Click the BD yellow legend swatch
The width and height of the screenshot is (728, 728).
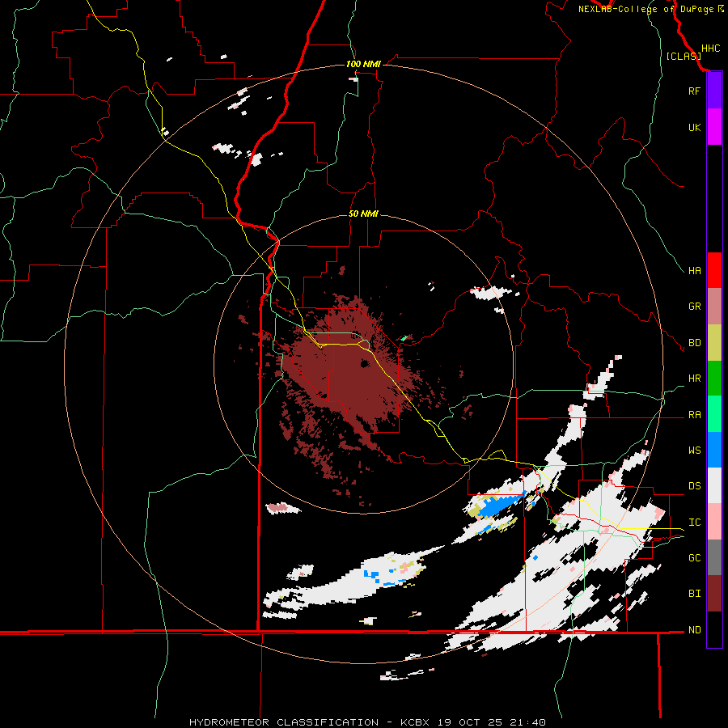pos(714,343)
